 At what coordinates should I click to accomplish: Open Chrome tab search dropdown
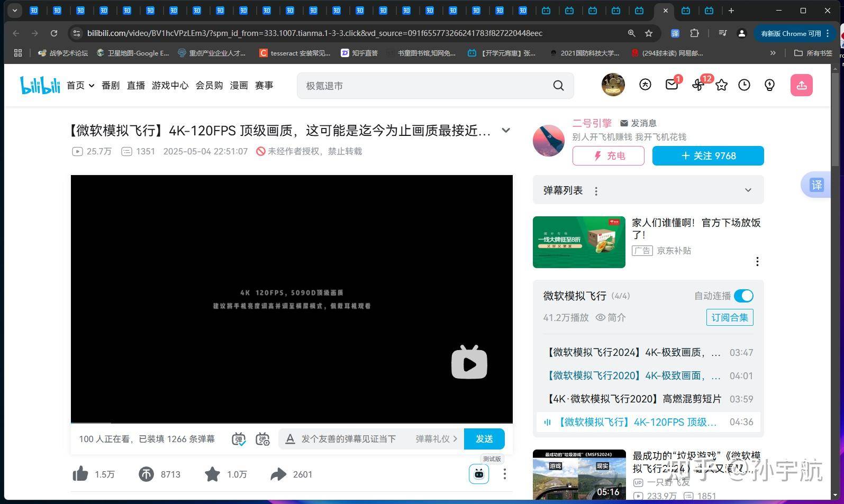pyautogui.click(x=15, y=11)
